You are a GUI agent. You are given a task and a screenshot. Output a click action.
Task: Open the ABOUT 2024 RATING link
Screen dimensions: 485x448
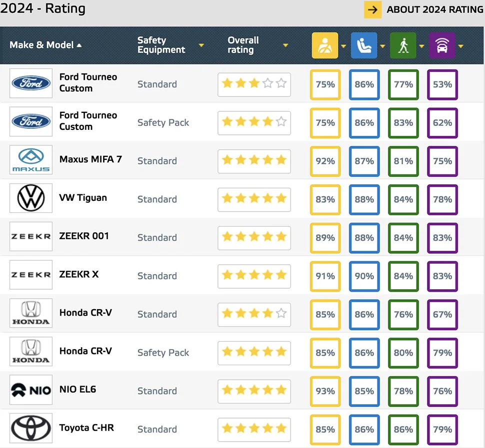point(434,9)
